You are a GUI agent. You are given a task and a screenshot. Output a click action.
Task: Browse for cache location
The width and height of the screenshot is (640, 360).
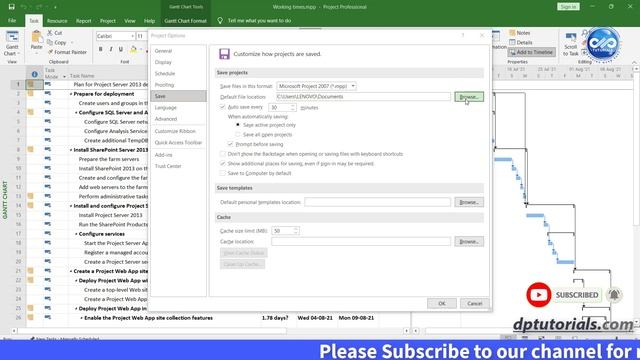tap(469, 242)
